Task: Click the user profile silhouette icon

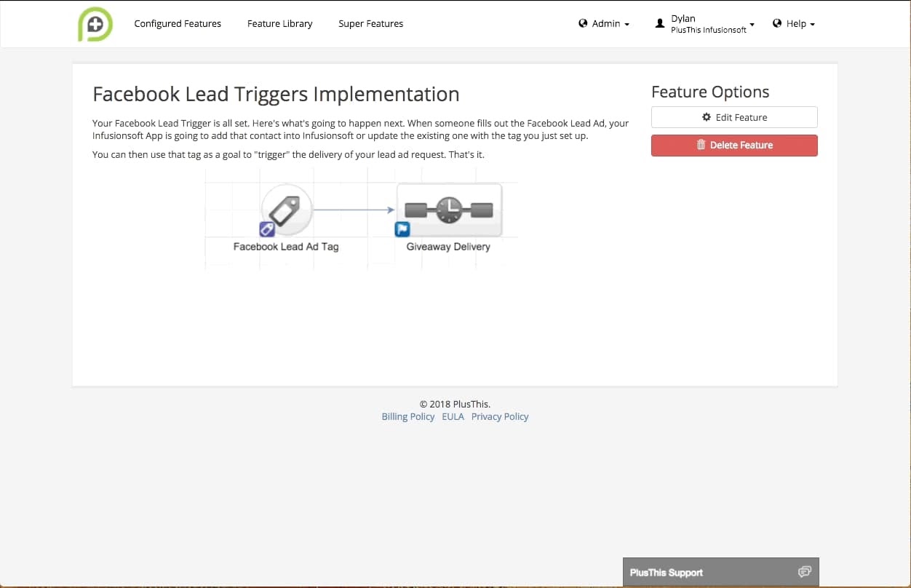Action: [x=660, y=24]
